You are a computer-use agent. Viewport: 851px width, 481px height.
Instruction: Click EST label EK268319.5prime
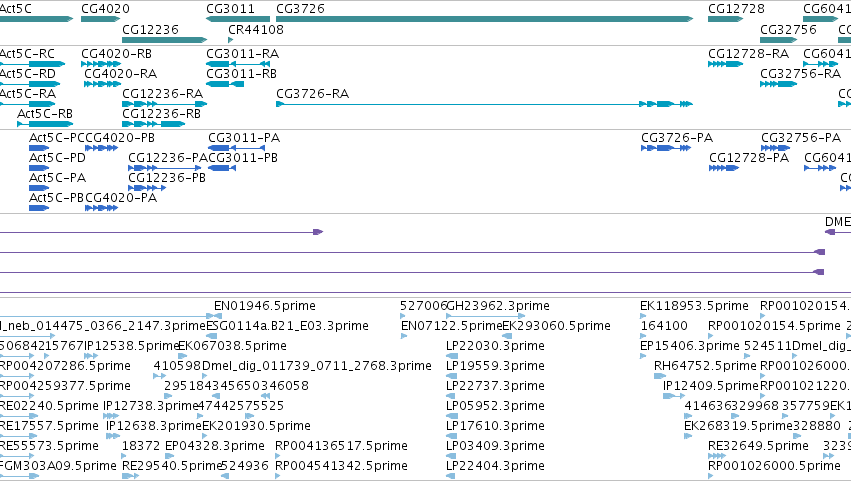click(738, 426)
